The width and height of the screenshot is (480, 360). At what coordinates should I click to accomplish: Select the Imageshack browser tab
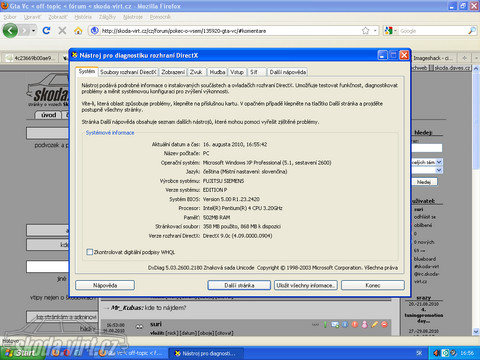click(x=433, y=58)
